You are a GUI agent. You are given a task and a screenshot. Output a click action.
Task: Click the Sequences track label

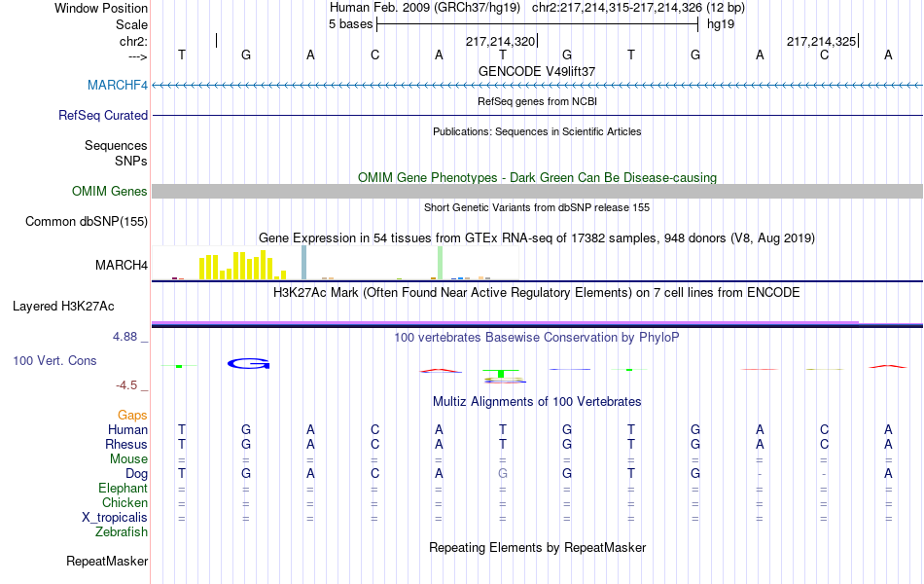pos(116,145)
